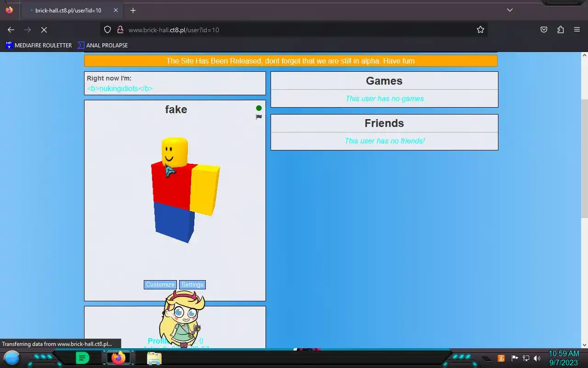
Task: Open the network tray icon
Action: coord(526,358)
